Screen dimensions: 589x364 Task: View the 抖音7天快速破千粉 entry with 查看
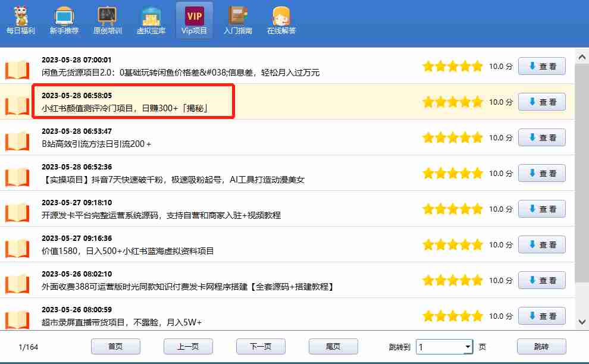coord(541,173)
